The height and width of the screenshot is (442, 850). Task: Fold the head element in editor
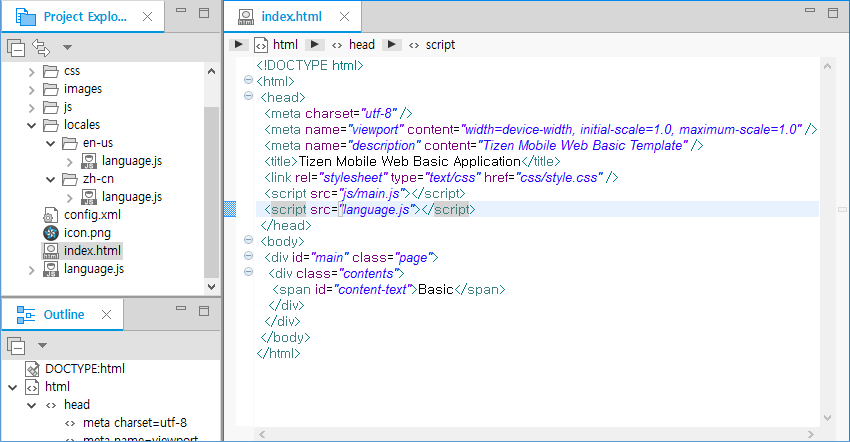pos(248,97)
